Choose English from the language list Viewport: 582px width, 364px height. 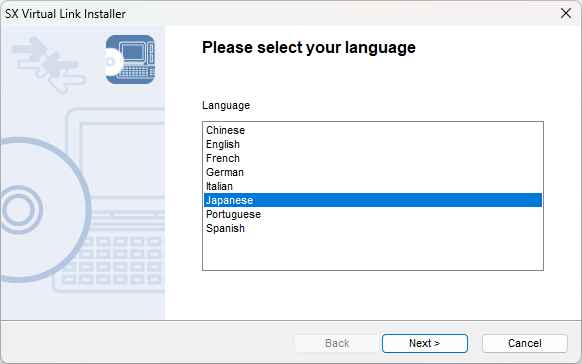click(373, 144)
